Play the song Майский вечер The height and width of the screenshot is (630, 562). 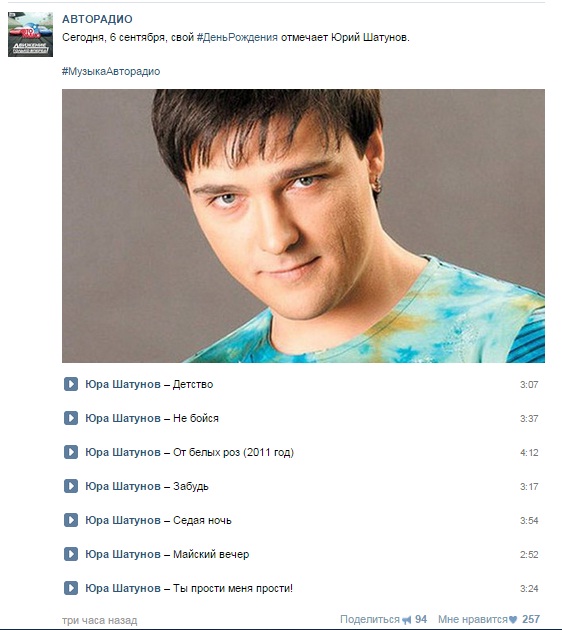(71, 554)
